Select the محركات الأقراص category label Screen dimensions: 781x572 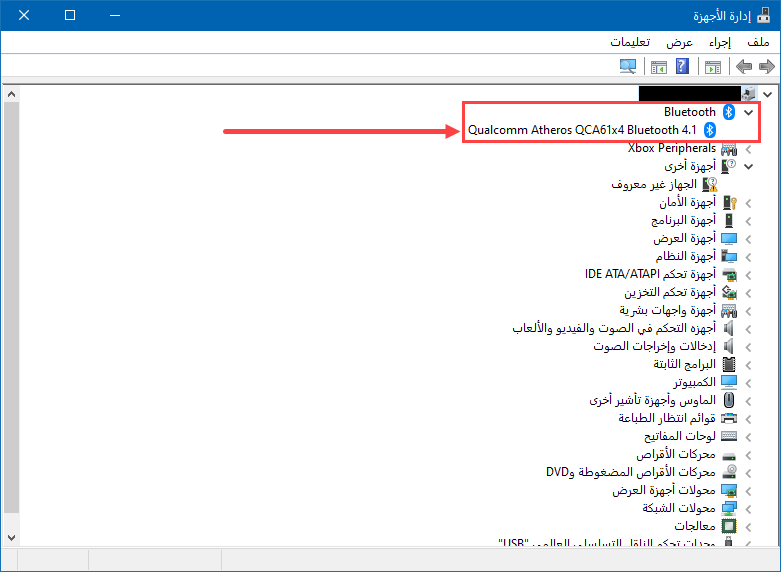(x=676, y=454)
